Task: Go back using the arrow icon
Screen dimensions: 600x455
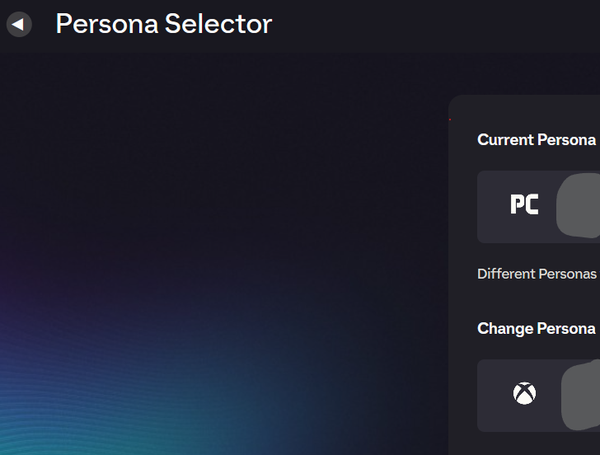Action: click(18, 24)
